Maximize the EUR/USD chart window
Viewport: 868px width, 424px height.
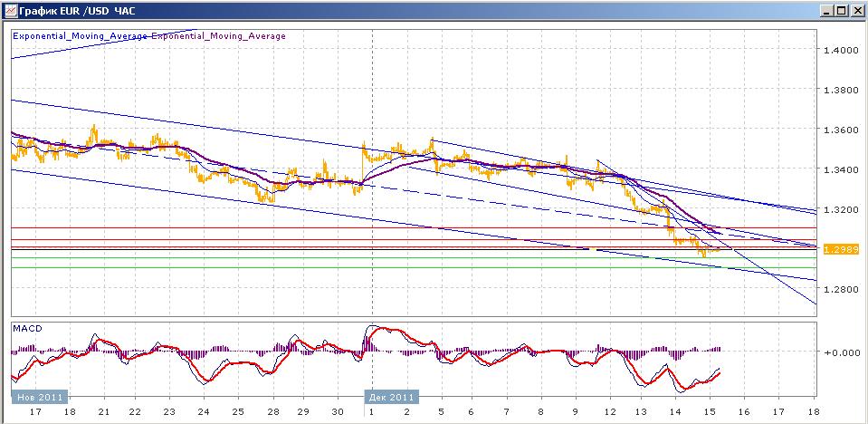click(x=842, y=11)
